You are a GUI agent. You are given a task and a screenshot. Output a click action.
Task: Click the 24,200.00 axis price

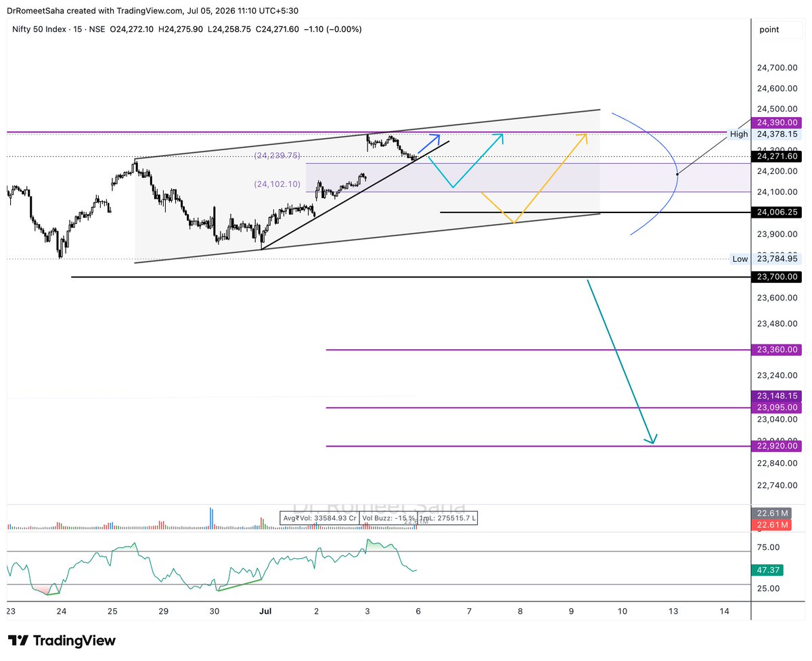point(777,171)
